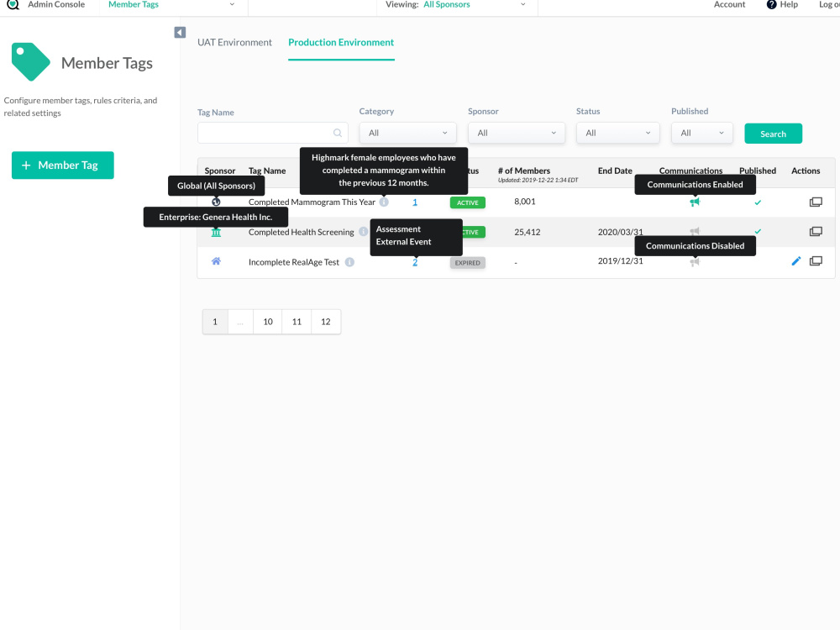
Task: Click the Actions column header
Action: 806,171
